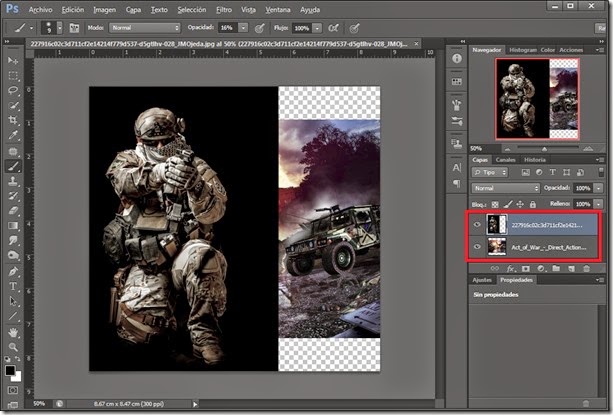Add a layer mask

(x=526, y=268)
